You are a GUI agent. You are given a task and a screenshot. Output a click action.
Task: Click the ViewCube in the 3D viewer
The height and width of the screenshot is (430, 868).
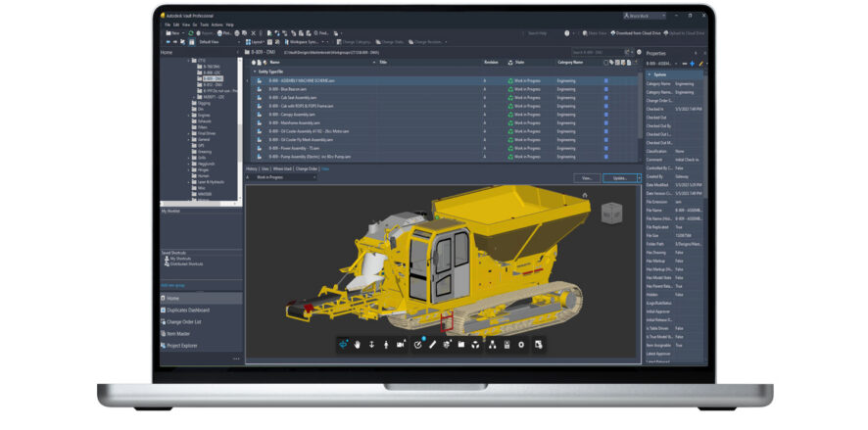(x=611, y=213)
